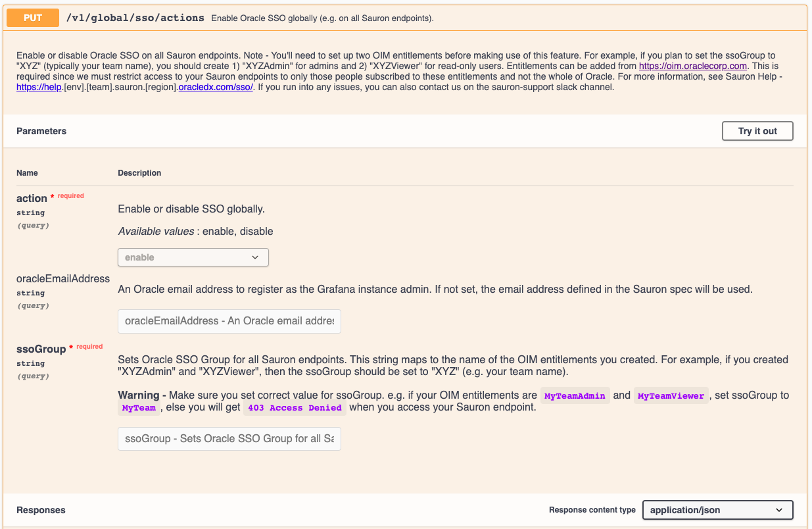
Task: Open the oim.oraclecorp.com link
Action: click(693, 66)
